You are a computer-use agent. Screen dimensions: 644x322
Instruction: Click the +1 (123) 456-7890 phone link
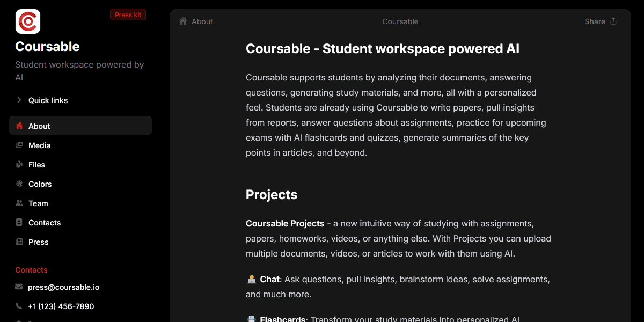coord(61,306)
